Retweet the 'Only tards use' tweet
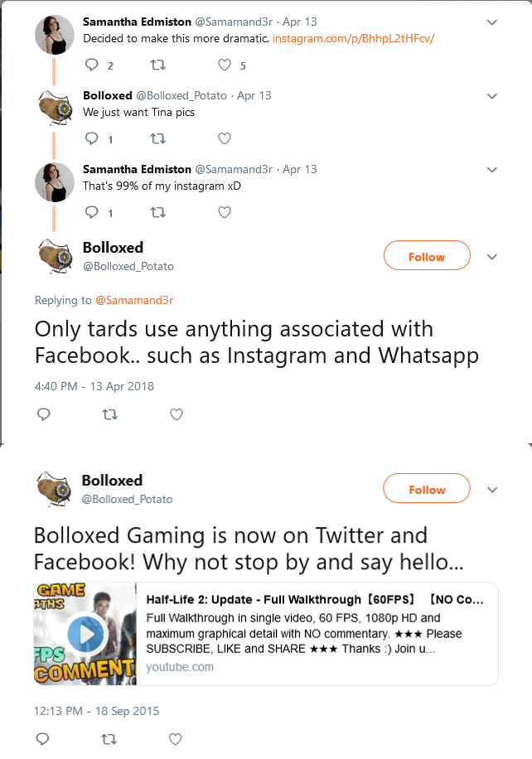This screenshot has height=759, width=532. click(x=110, y=414)
